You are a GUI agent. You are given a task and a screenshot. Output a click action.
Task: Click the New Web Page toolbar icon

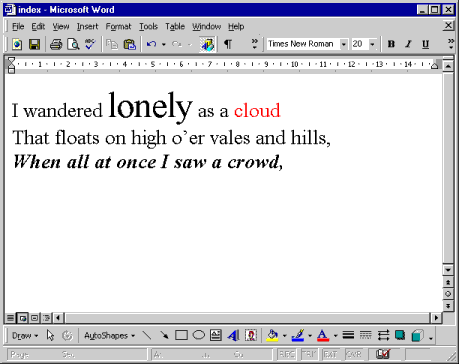pyautogui.click(x=17, y=44)
